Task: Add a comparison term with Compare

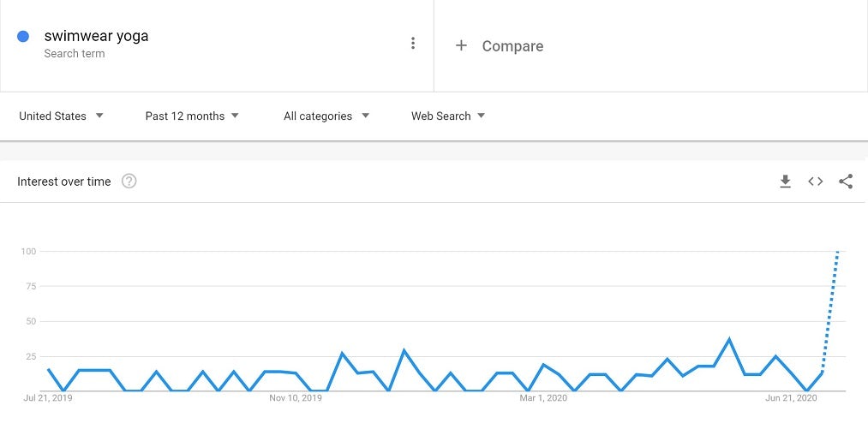Action: pos(512,46)
